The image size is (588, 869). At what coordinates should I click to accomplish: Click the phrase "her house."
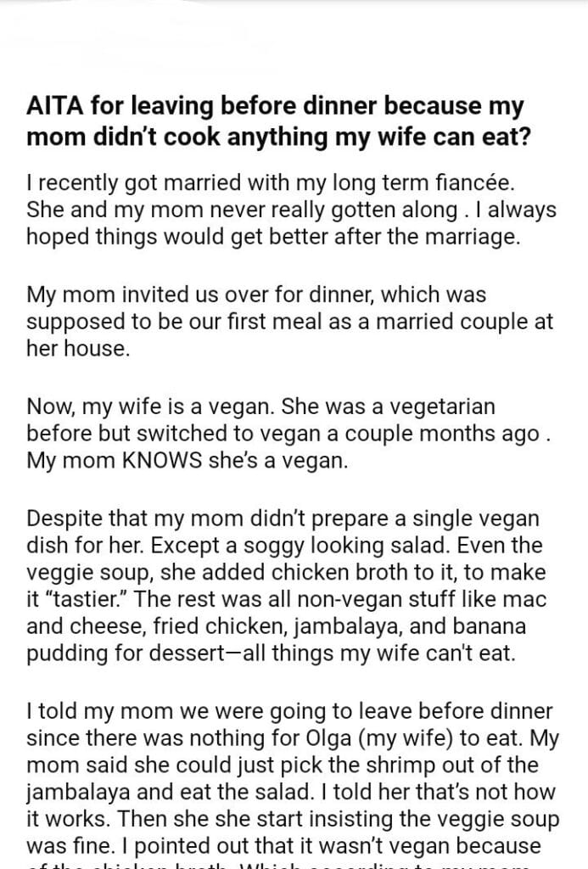coord(78,350)
